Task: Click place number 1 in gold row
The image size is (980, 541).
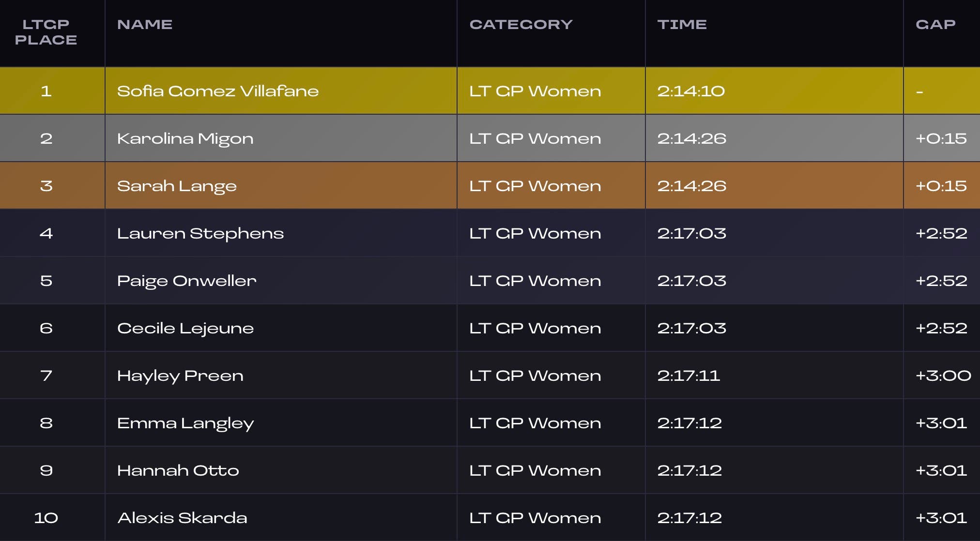Action: click(x=46, y=91)
